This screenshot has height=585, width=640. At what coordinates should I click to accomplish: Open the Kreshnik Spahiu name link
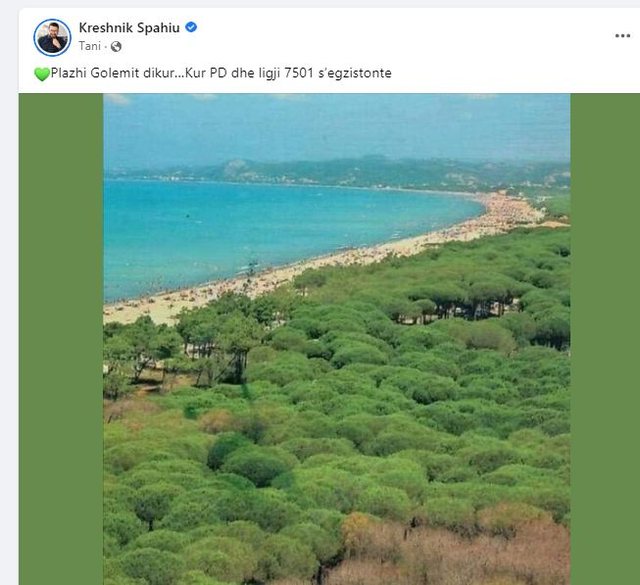tap(129, 28)
